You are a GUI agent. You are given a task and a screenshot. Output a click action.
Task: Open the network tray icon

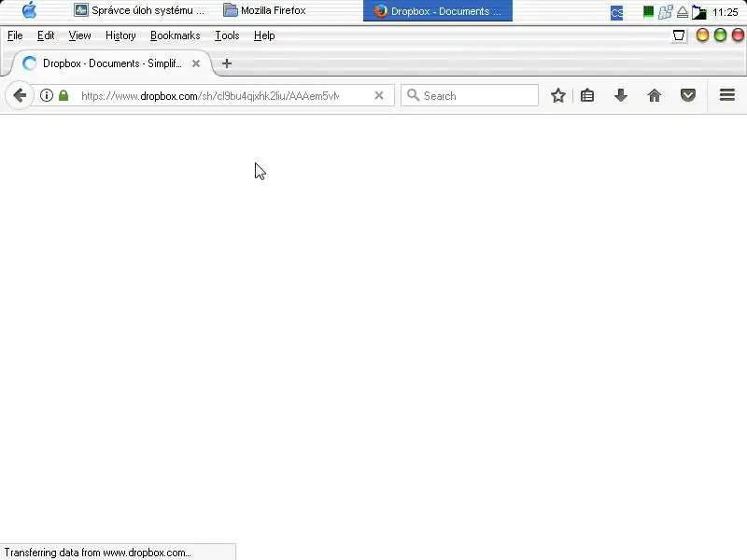[x=665, y=12]
